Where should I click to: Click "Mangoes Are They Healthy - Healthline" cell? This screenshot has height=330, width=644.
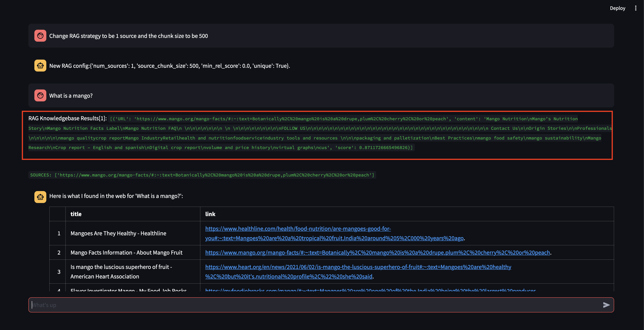[118, 233]
